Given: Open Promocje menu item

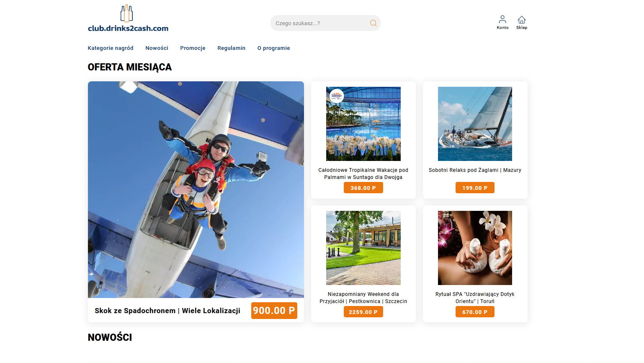Looking at the screenshot, I should coord(193,48).
